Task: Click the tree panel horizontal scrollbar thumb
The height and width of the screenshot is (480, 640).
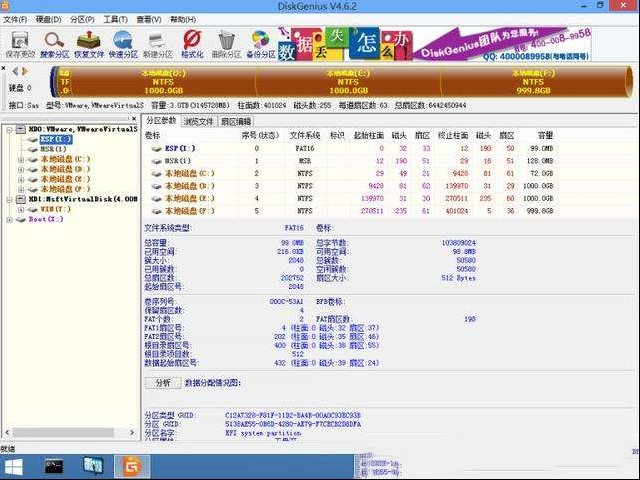Action: coord(63,432)
